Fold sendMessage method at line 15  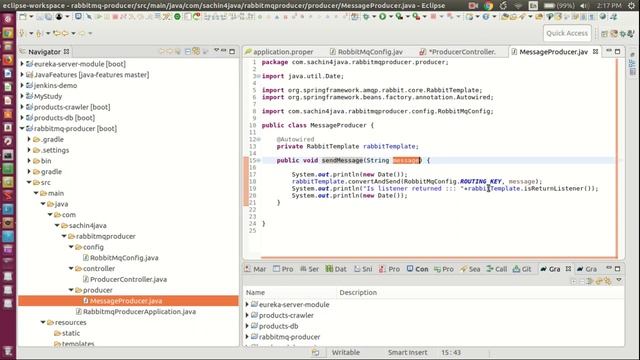[259, 160]
